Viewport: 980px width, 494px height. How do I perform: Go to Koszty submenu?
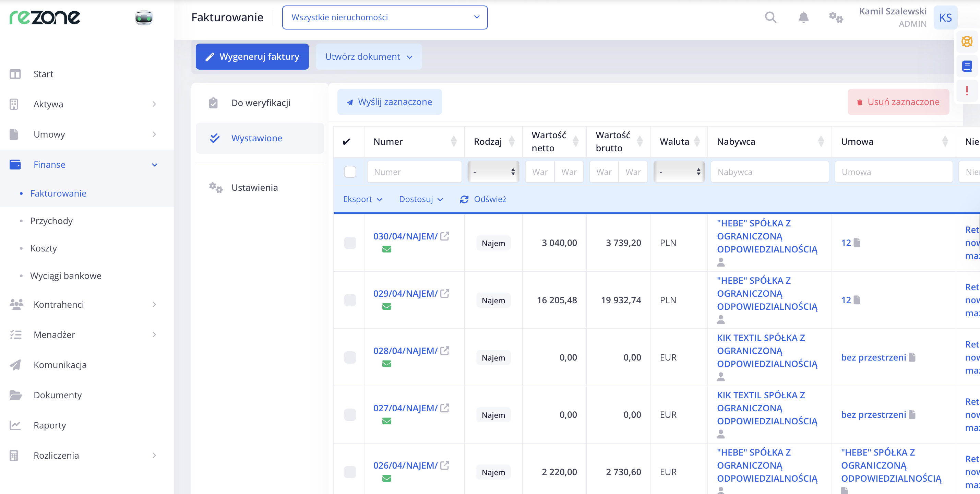[x=43, y=248]
